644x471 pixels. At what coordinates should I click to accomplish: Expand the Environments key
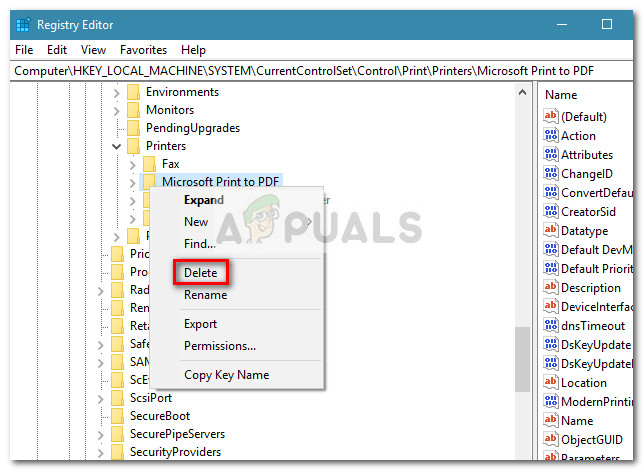tap(117, 93)
